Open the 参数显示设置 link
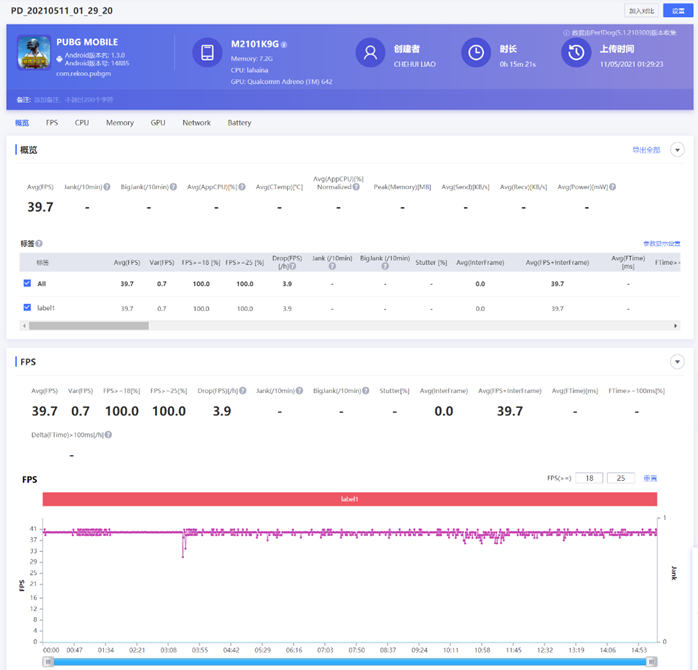This screenshot has width=698, height=670. [661, 243]
